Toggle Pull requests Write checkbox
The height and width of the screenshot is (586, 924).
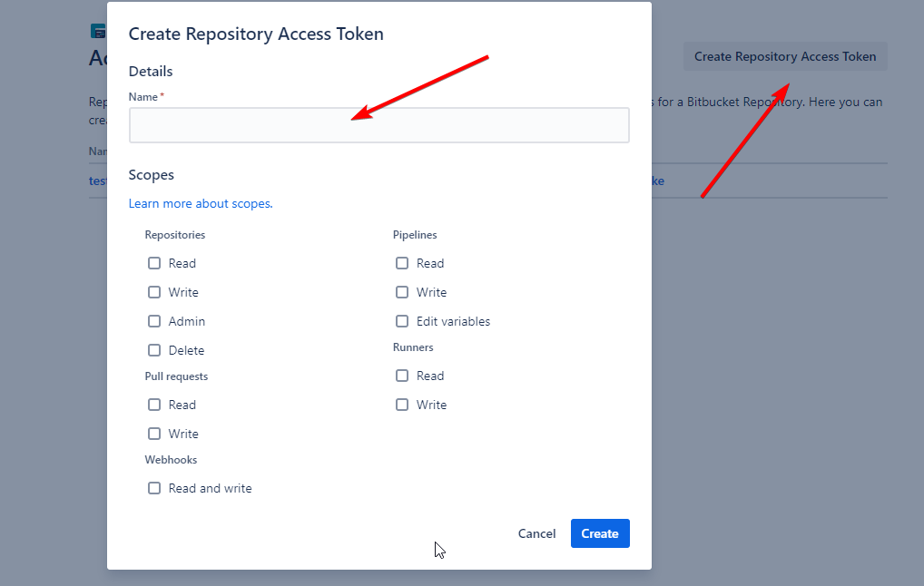[154, 434]
